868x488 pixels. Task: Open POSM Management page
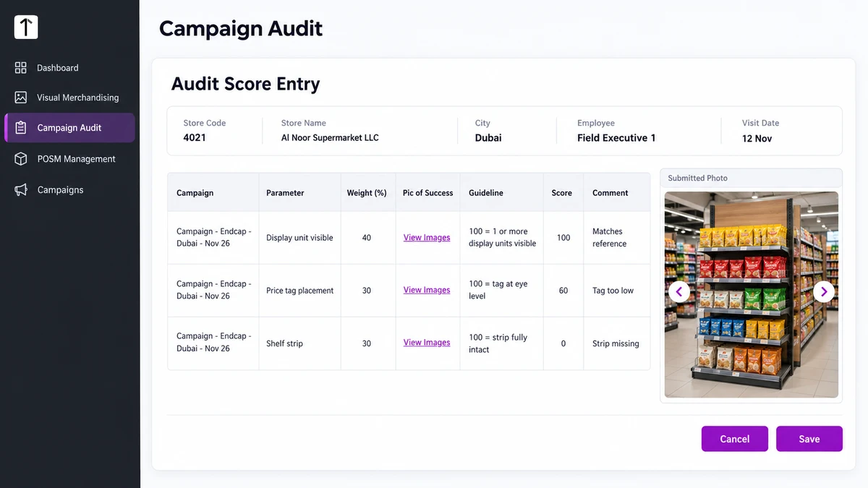click(x=69, y=158)
